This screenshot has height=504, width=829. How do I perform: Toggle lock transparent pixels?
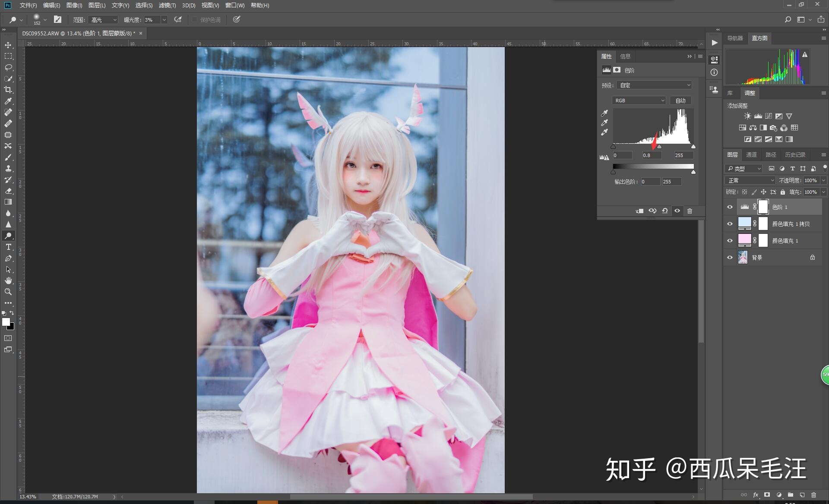click(x=744, y=192)
